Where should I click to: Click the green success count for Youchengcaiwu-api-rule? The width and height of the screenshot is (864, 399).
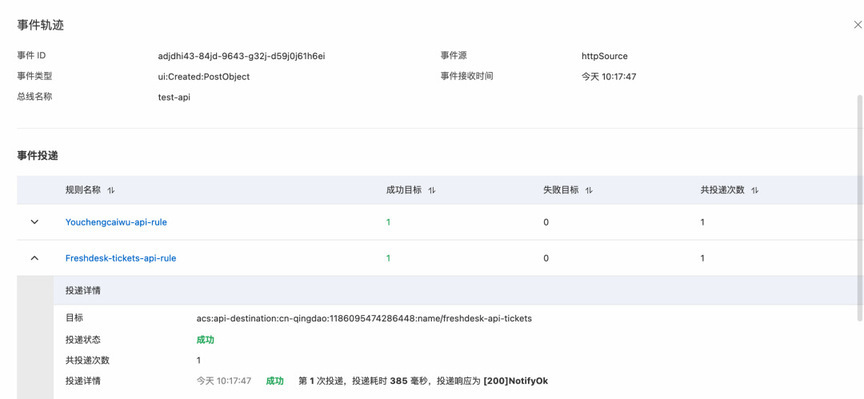point(388,222)
